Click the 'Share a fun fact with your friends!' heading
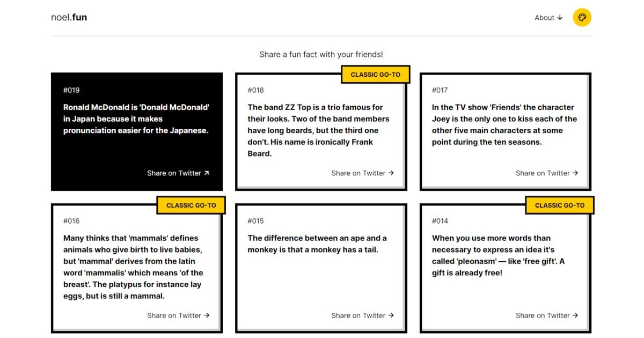This screenshot has height=338, width=644. pyautogui.click(x=321, y=54)
